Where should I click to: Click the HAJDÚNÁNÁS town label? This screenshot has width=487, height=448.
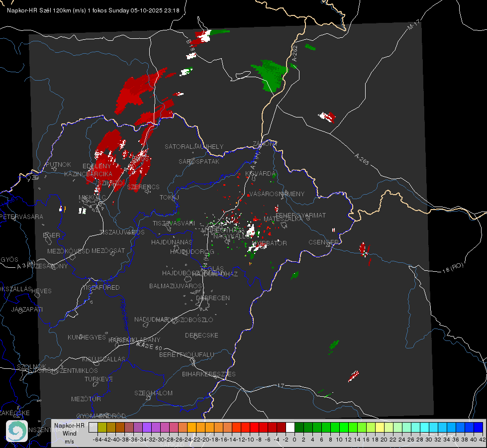pos(172,242)
